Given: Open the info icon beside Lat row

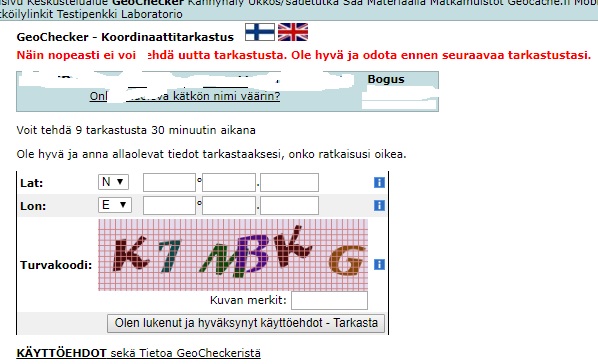Looking at the screenshot, I should [x=379, y=182].
